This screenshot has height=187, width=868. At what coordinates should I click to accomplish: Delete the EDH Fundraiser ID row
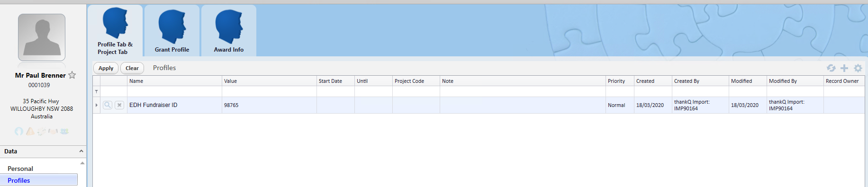[x=119, y=105]
